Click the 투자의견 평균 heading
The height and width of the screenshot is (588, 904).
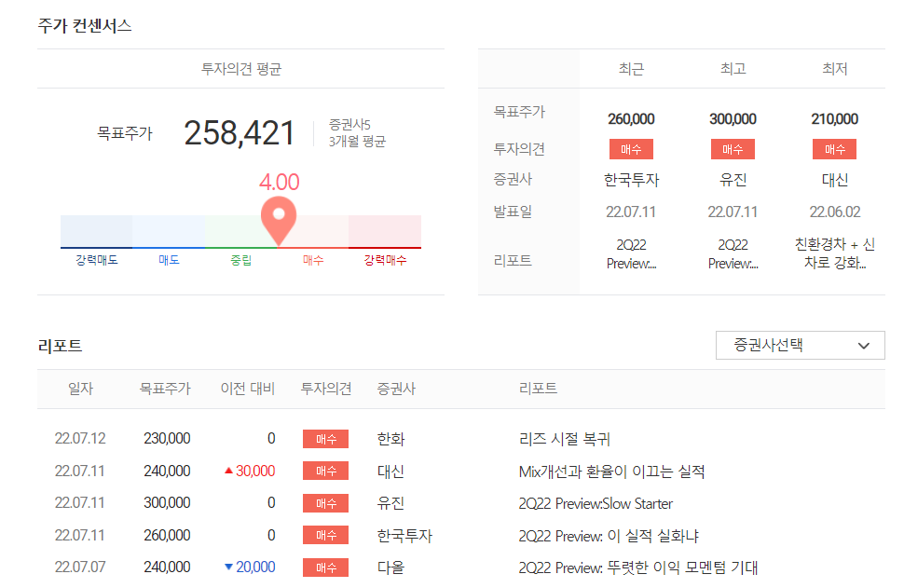[x=241, y=69]
